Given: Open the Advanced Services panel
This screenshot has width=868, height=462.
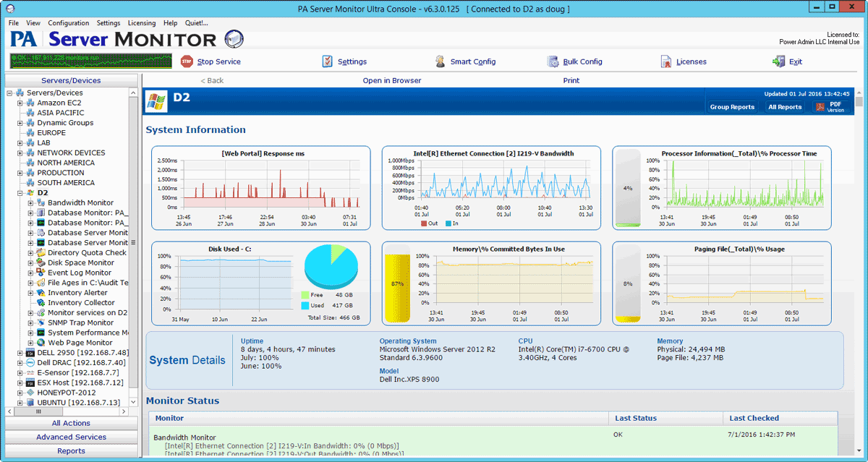Looking at the screenshot, I should coord(71,437).
